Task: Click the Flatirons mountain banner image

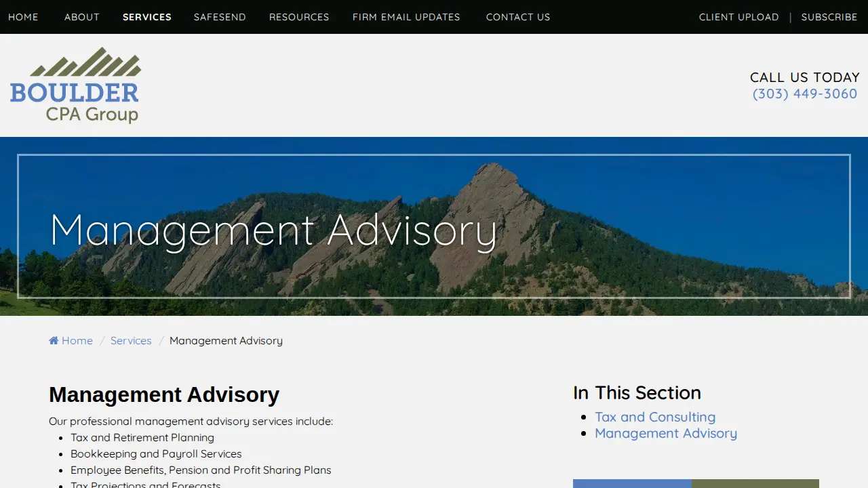Action: [x=434, y=226]
